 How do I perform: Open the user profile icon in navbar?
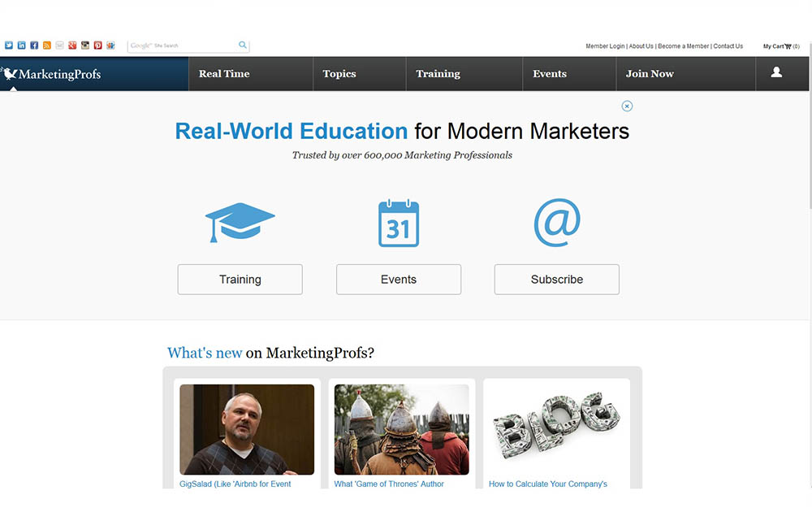776,72
